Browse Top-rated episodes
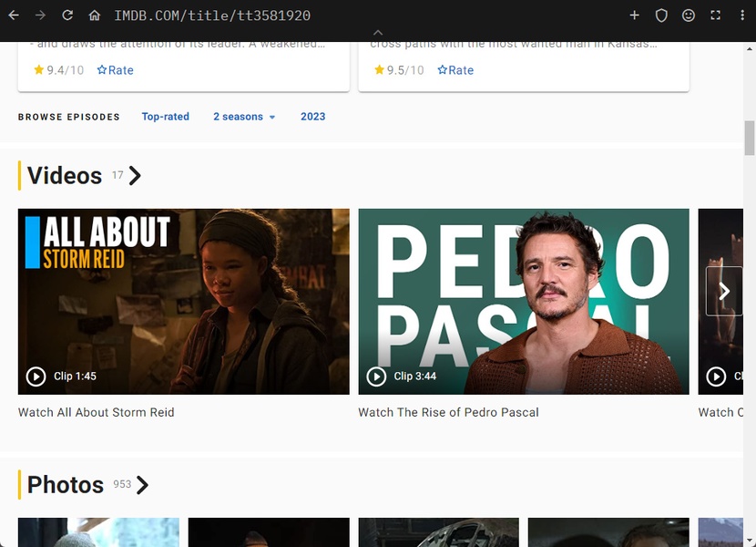Image resolution: width=756 pixels, height=547 pixels. (x=166, y=117)
